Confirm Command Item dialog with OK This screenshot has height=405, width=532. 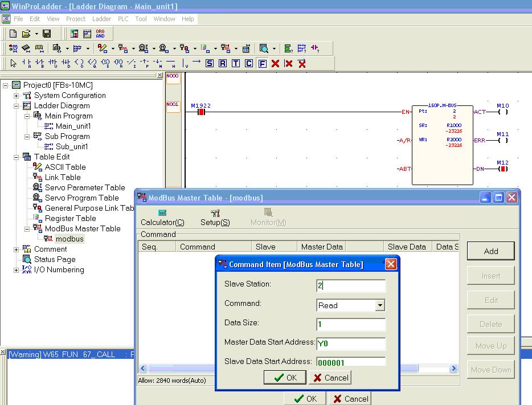(285, 378)
